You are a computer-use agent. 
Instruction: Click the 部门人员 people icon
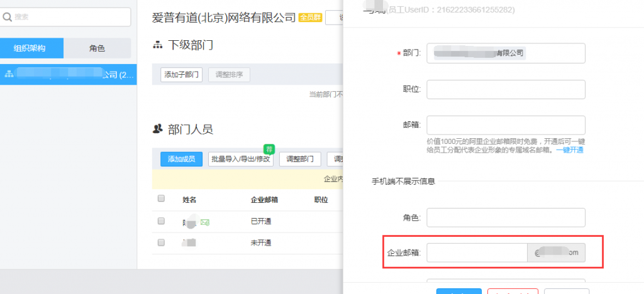(157, 129)
